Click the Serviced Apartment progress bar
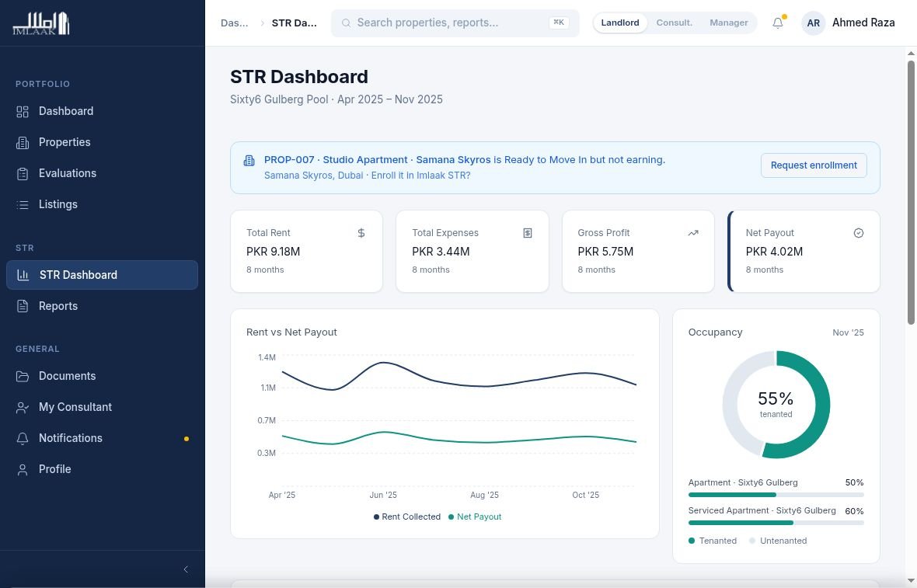The width and height of the screenshot is (917, 588). click(776, 523)
